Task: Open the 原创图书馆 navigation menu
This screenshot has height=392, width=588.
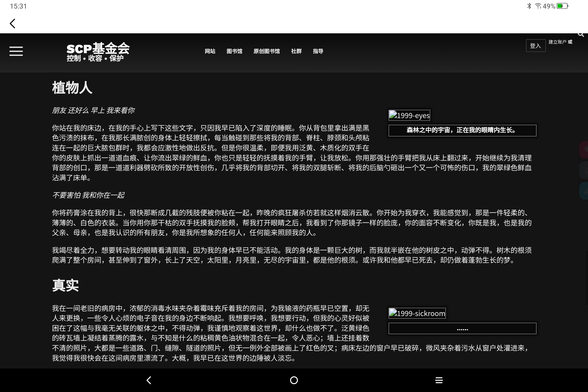Action: point(267,51)
